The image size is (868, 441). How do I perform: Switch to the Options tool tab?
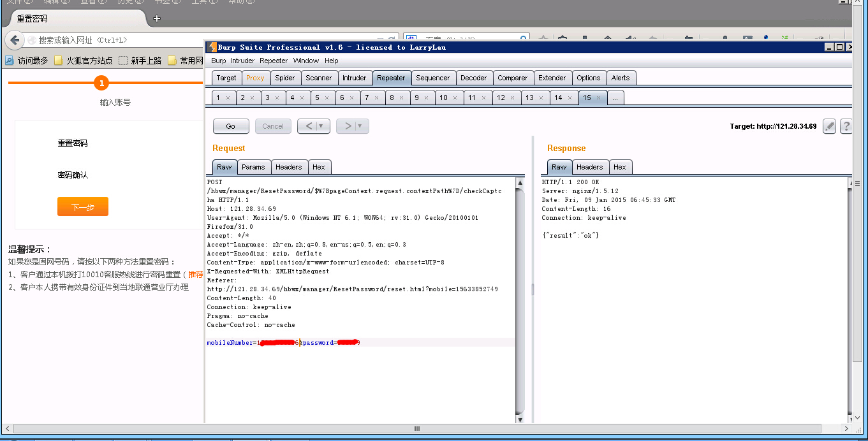[589, 78]
